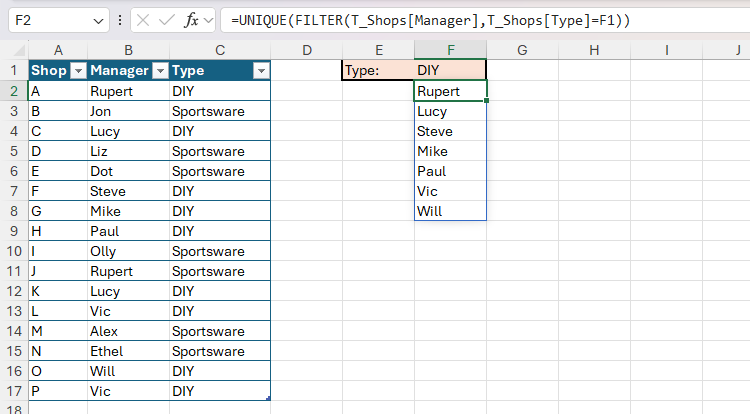Select the 'Type:' label cell
The width and height of the screenshot is (750, 414).
378,70
